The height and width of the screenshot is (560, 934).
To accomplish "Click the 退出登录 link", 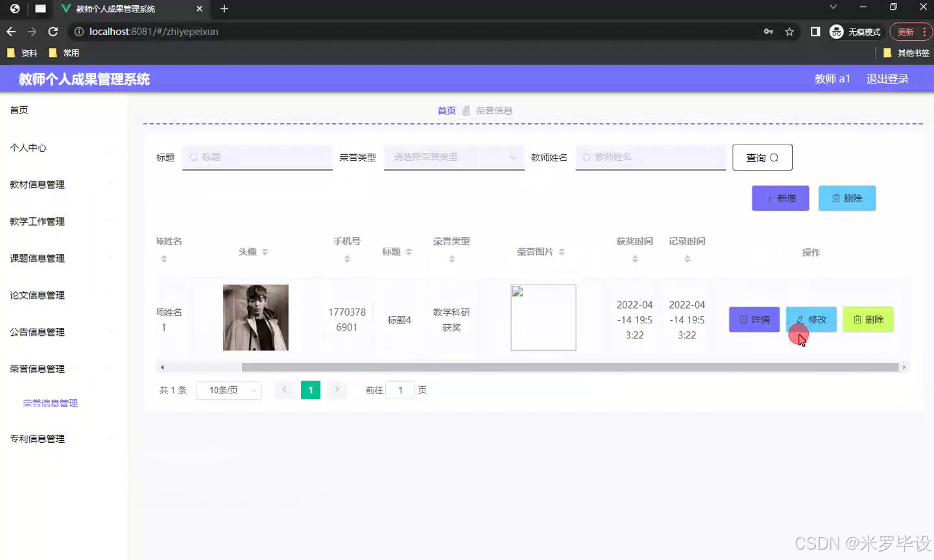I will click(887, 78).
